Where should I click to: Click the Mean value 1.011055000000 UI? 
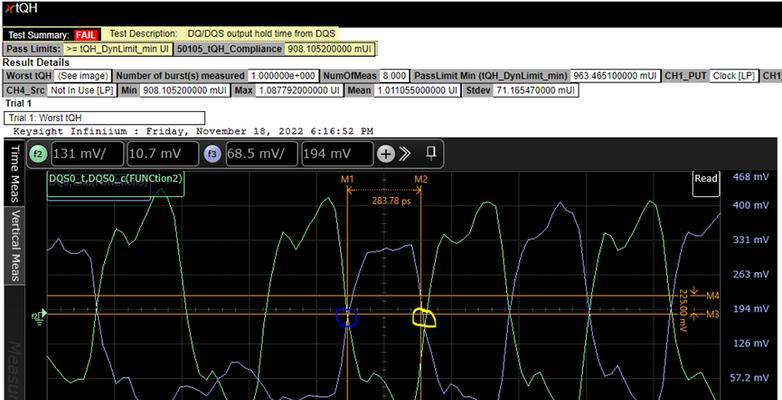click(x=417, y=91)
